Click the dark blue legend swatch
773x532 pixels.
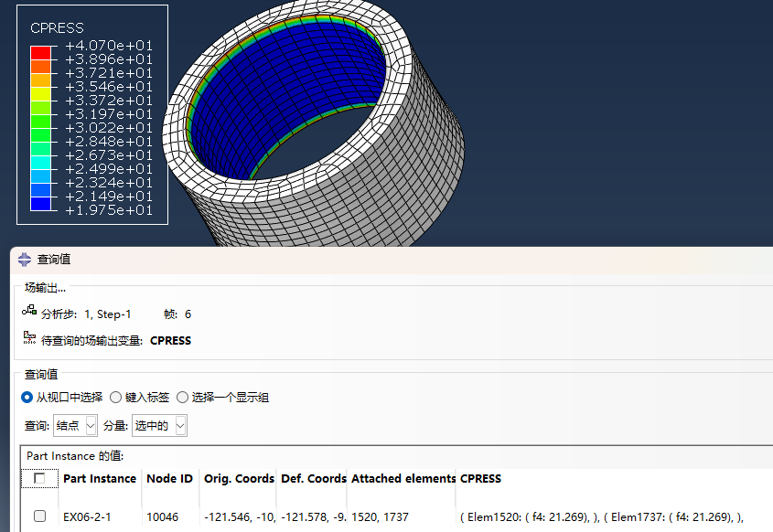click(40, 204)
